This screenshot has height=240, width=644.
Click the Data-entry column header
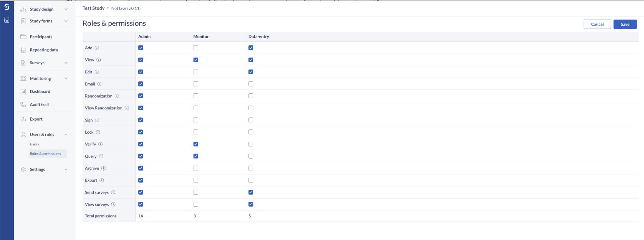click(259, 36)
